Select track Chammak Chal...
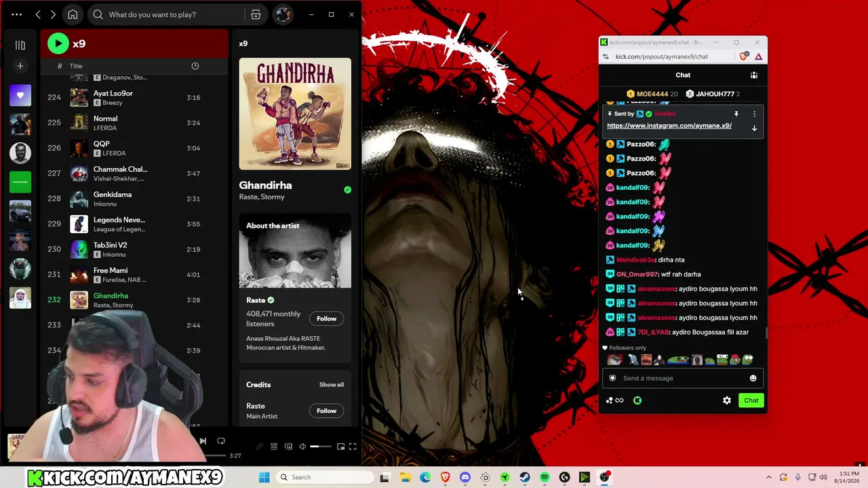Image resolution: width=868 pixels, height=488 pixels. pos(136,174)
